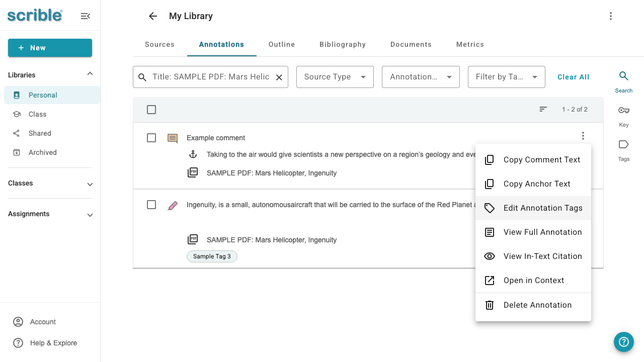Click the Search icon in right rail
This screenshot has height=362, width=644.
click(x=624, y=76)
